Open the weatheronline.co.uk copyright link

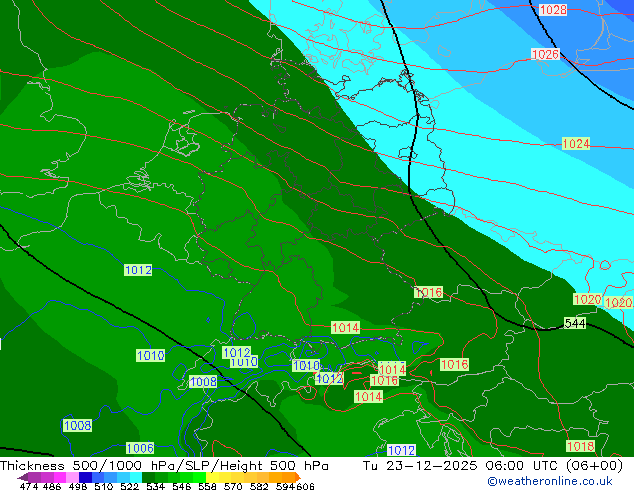coord(549,481)
